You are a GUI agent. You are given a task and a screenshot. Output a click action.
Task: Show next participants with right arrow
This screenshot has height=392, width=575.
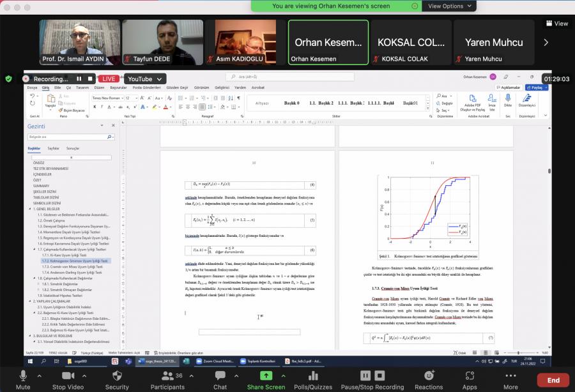pyautogui.click(x=546, y=42)
